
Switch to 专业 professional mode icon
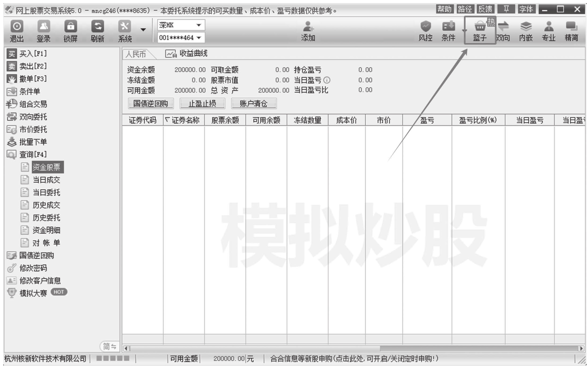coord(549,31)
